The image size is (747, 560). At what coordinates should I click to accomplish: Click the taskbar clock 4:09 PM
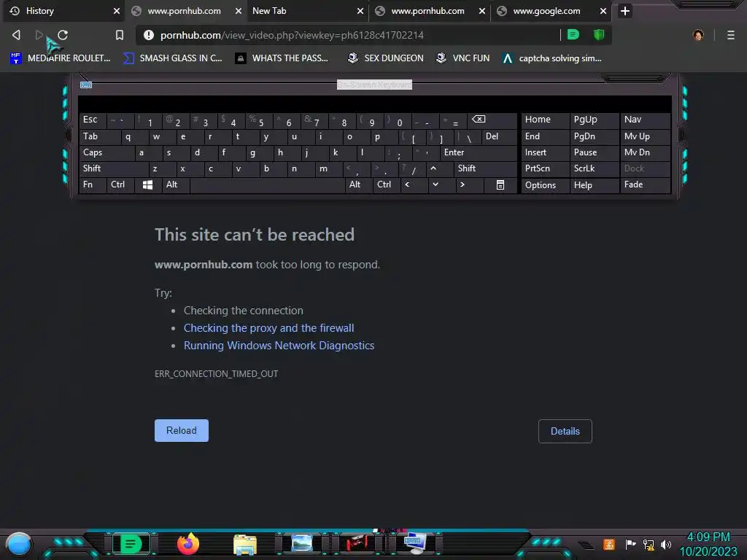tap(708, 537)
